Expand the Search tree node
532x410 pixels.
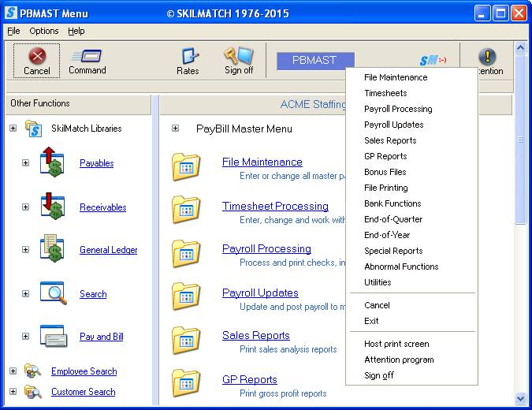pos(25,293)
